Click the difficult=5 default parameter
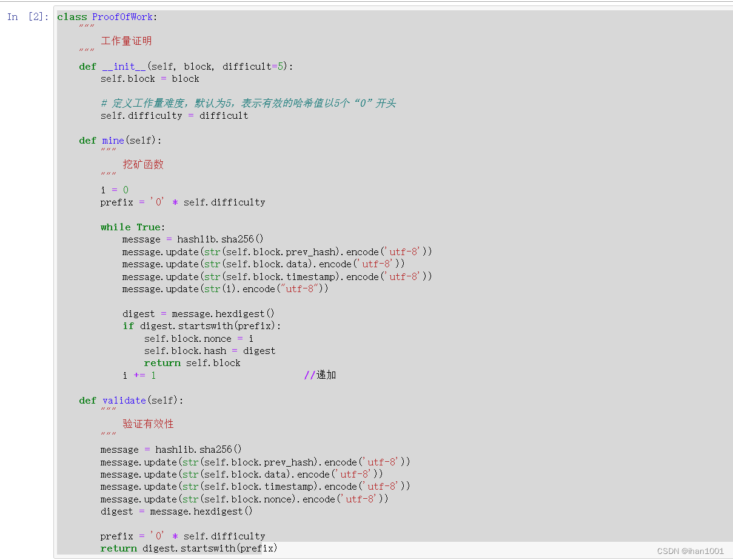 point(253,66)
